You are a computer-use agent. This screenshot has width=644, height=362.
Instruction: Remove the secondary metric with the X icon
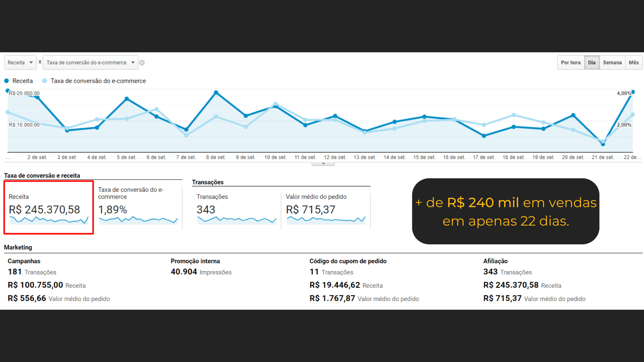click(142, 63)
